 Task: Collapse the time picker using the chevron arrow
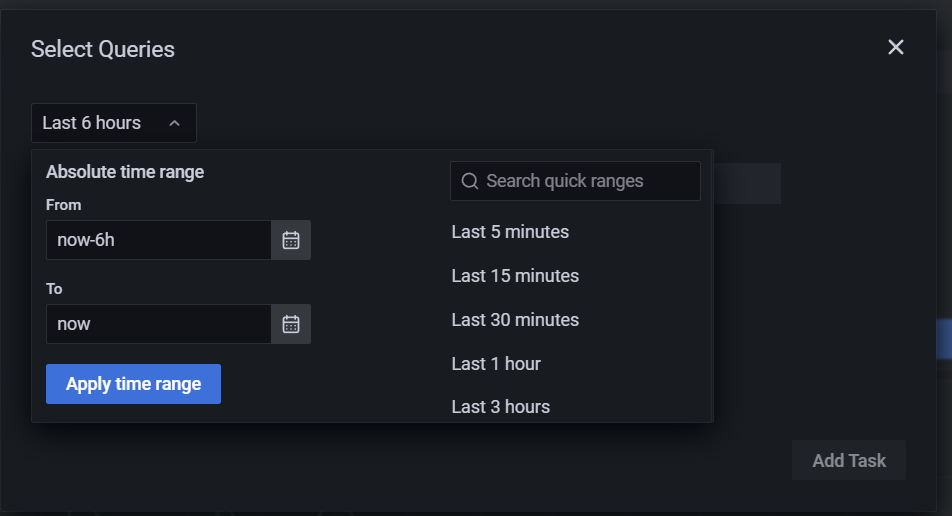click(x=175, y=123)
